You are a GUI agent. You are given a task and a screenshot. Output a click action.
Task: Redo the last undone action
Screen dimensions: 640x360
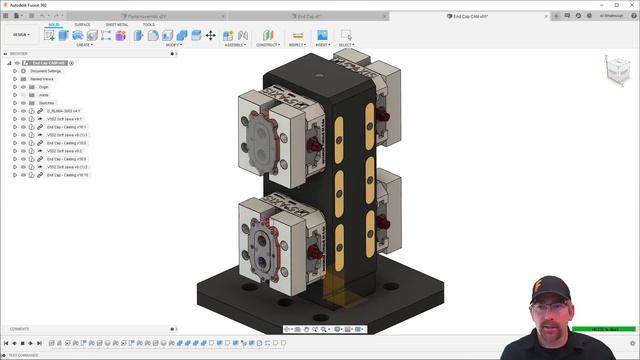click(57, 16)
